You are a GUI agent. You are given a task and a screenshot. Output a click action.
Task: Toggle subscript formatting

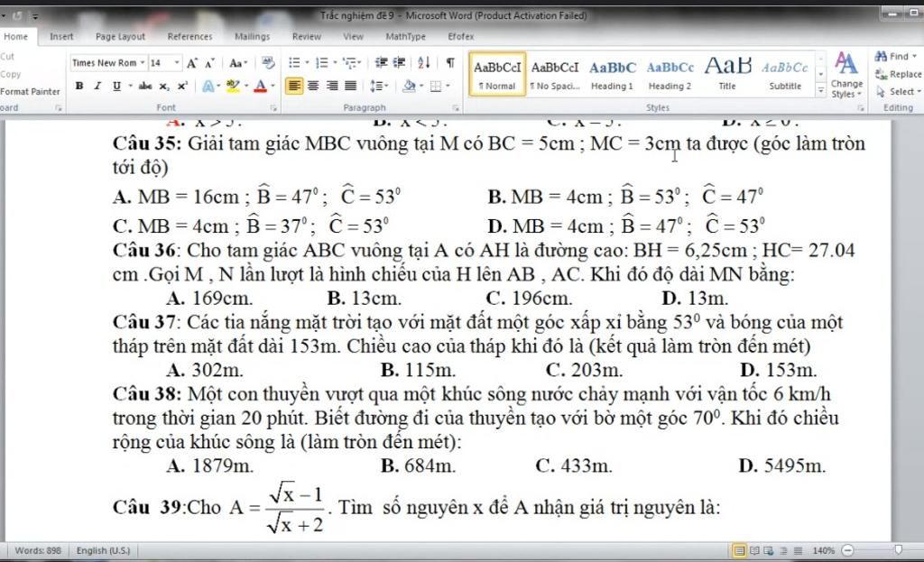click(x=164, y=86)
